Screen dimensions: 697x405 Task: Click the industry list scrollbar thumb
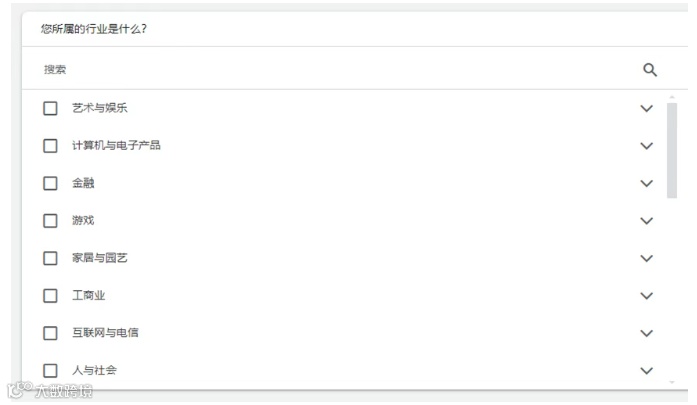tap(672, 150)
